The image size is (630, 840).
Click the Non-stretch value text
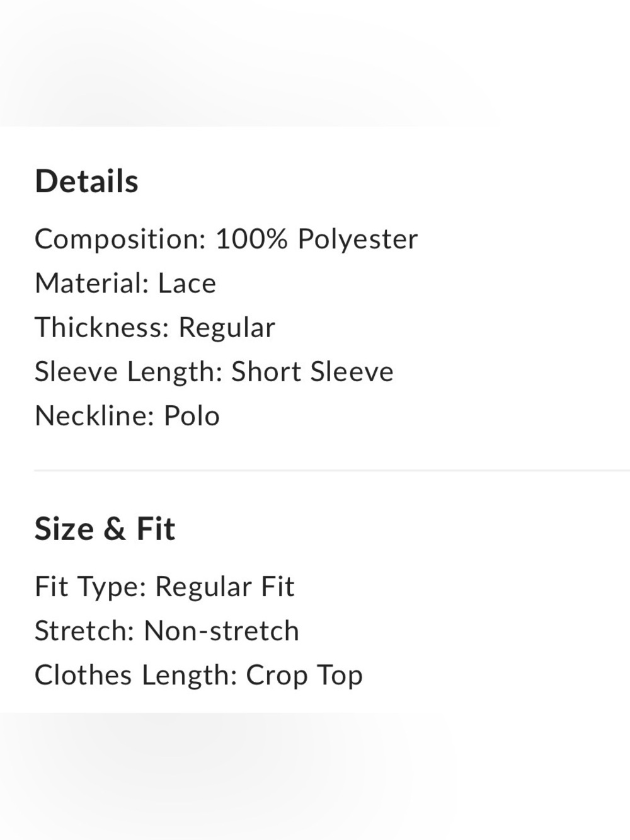[222, 631]
